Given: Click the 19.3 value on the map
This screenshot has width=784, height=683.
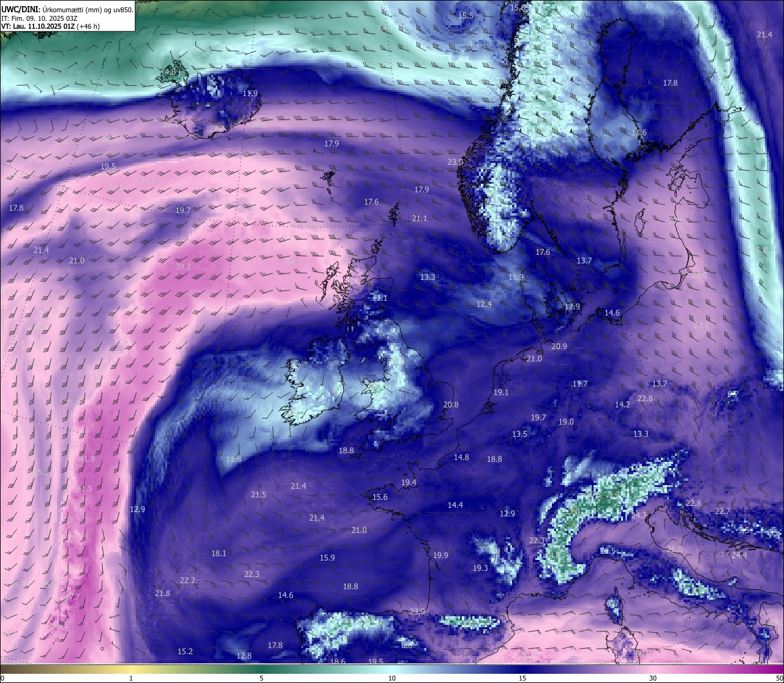Looking at the screenshot, I should click(480, 568).
